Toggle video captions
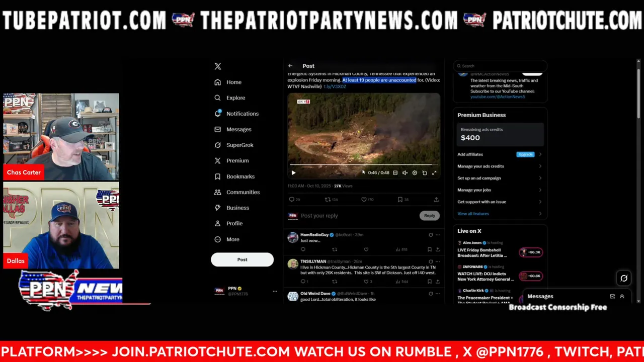The width and height of the screenshot is (644, 362). coord(395,173)
